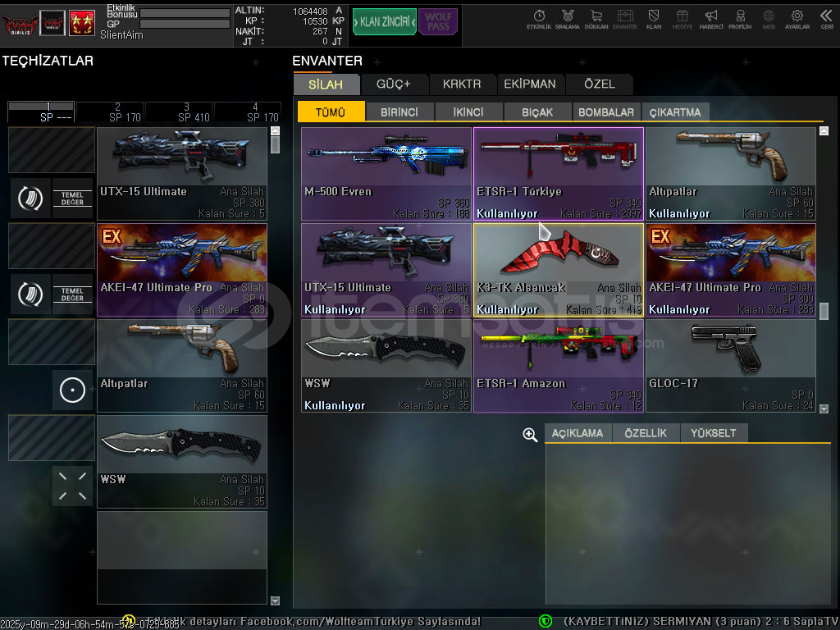Switch to the Özel tab
Image resolution: width=840 pixels, height=630 pixels.
(x=600, y=84)
